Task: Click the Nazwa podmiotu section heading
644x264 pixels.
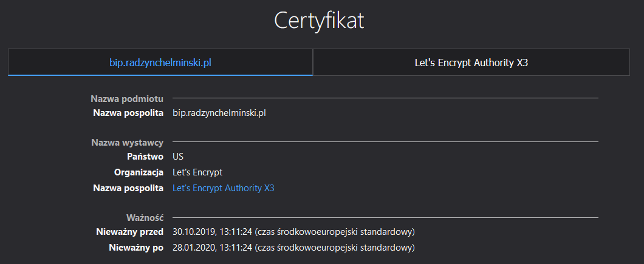Action: point(127,98)
